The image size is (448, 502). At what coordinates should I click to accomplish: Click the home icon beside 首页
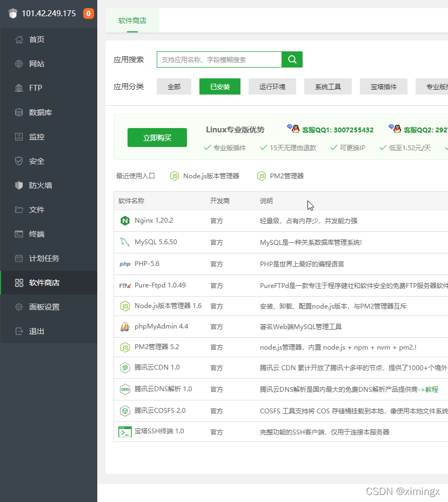(x=19, y=39)
